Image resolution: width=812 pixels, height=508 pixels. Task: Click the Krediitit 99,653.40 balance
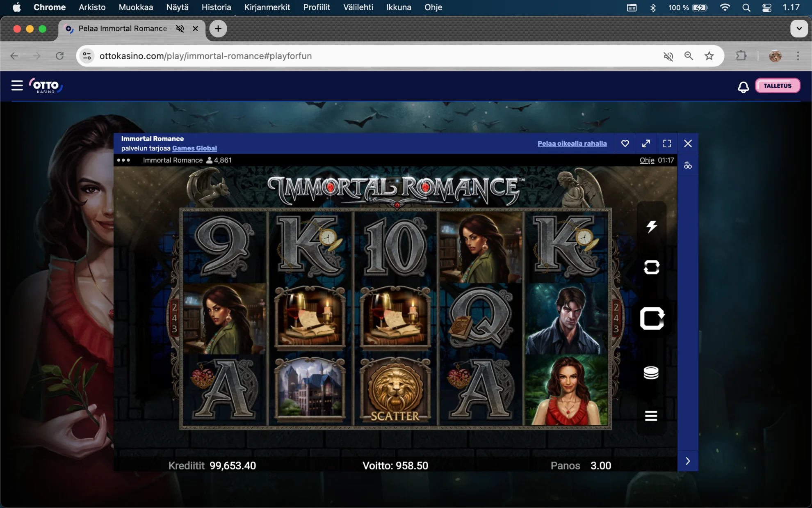tap(212, 465)
